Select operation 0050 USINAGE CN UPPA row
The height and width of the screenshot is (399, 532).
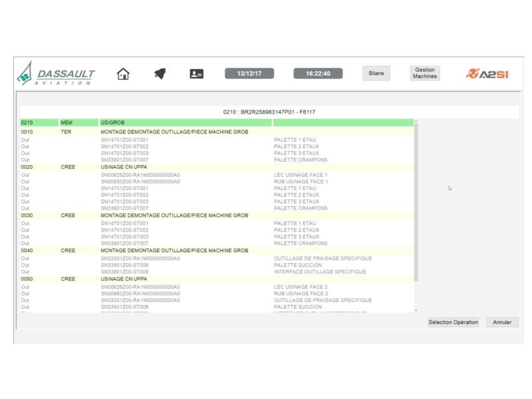pyautogui.click(x=216, y=279)
